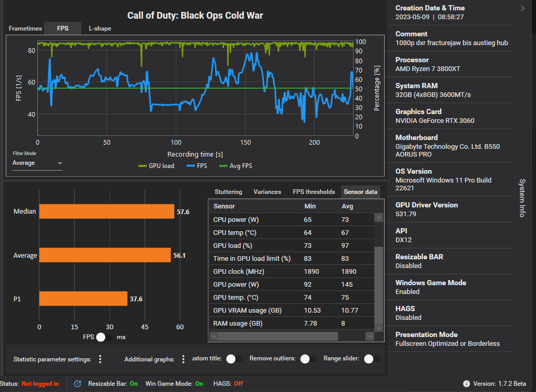536x392 pixels.
Task: Click the P1 bar in statistics chart
Action: (x=83, y=299)
